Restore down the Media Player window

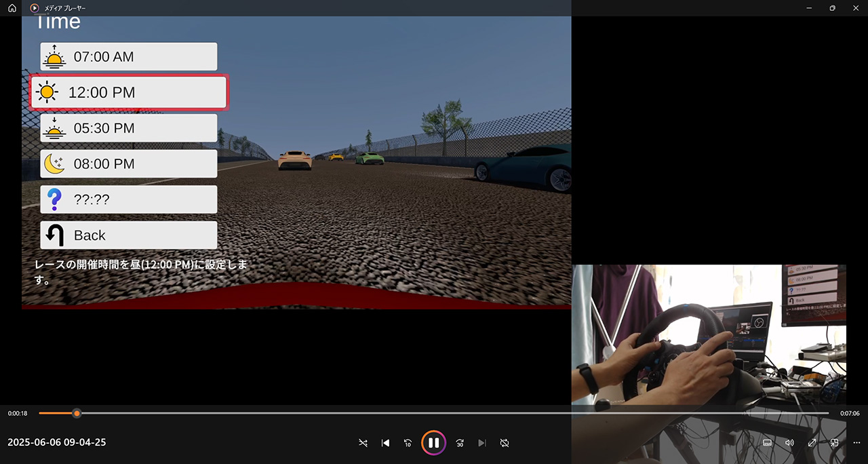(x=832, y=8)
